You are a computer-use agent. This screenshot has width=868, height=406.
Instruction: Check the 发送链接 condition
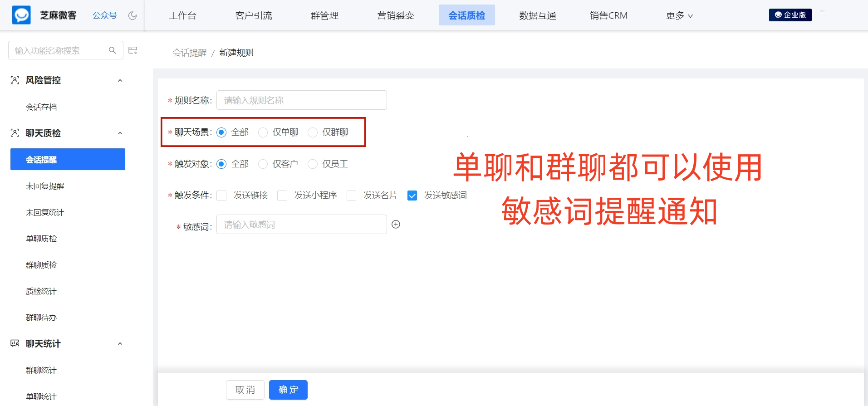tap(221, 196)
